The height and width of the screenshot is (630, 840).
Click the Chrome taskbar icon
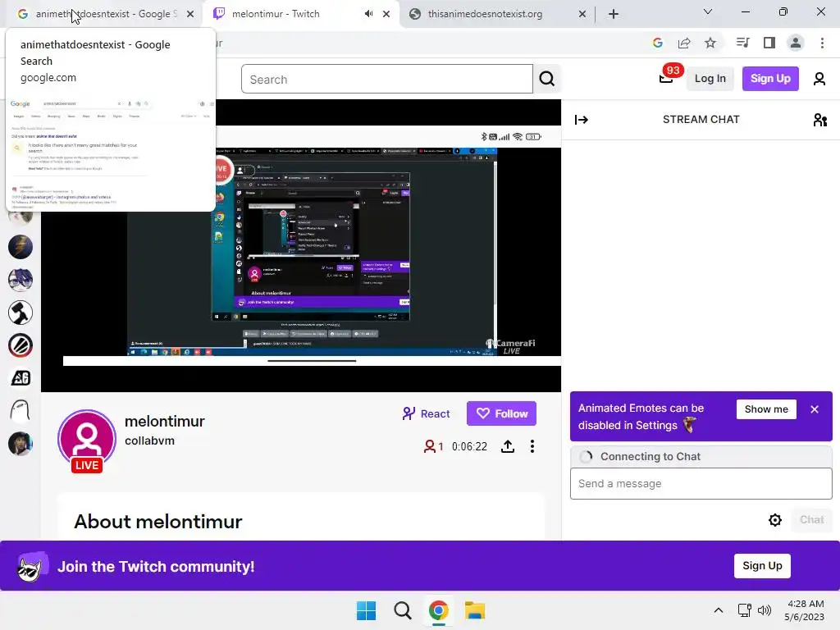pyautogui.click(x=439, y=610)
